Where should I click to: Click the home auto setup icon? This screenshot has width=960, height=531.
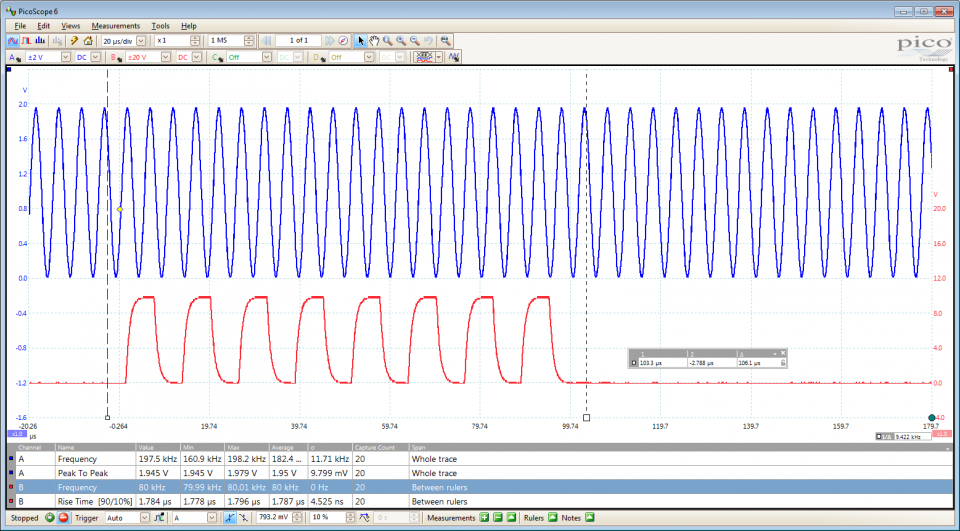tap(88, 41)
